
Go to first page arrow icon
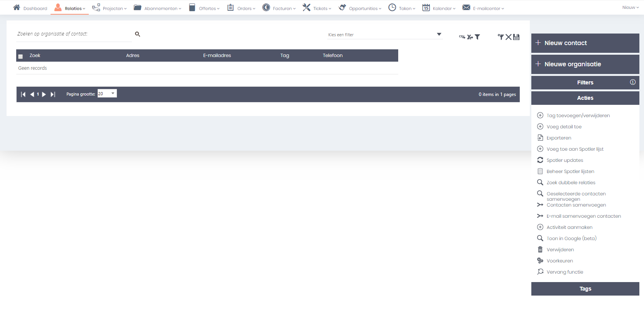tap(23, 94)
